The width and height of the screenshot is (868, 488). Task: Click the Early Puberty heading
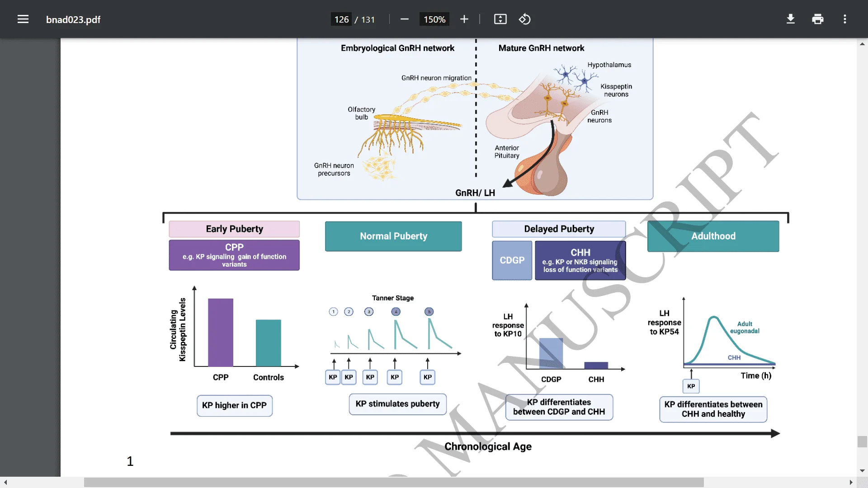(234, 229)
